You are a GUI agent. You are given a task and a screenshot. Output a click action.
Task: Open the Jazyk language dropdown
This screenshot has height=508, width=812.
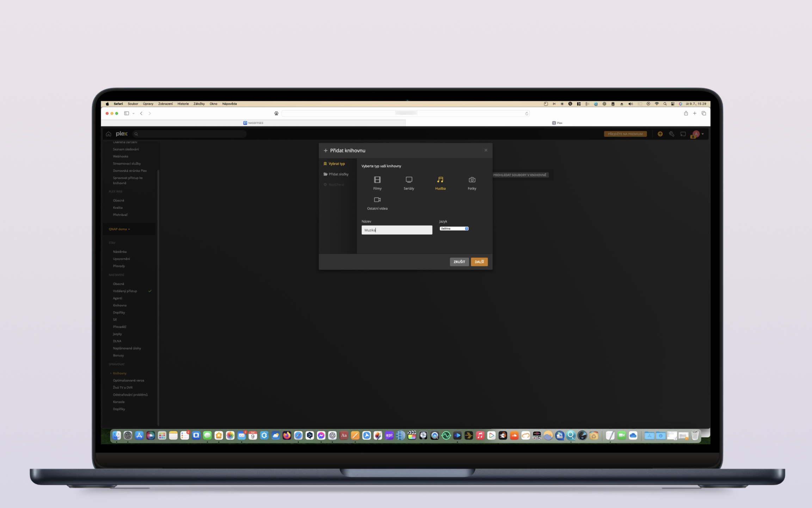(454, 229)
